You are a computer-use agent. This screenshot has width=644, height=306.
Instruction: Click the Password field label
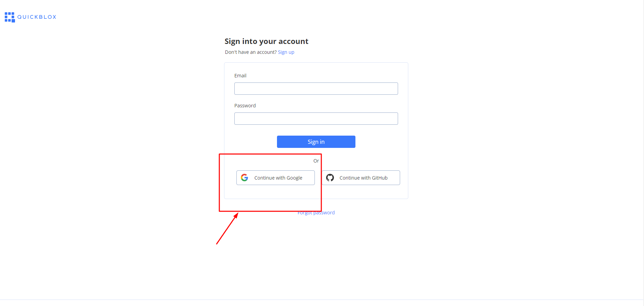245,106
